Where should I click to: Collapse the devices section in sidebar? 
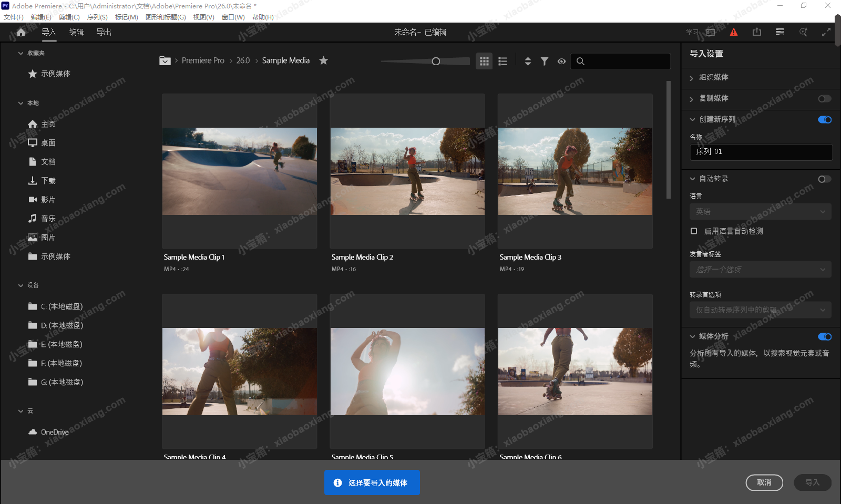point(21,285)
